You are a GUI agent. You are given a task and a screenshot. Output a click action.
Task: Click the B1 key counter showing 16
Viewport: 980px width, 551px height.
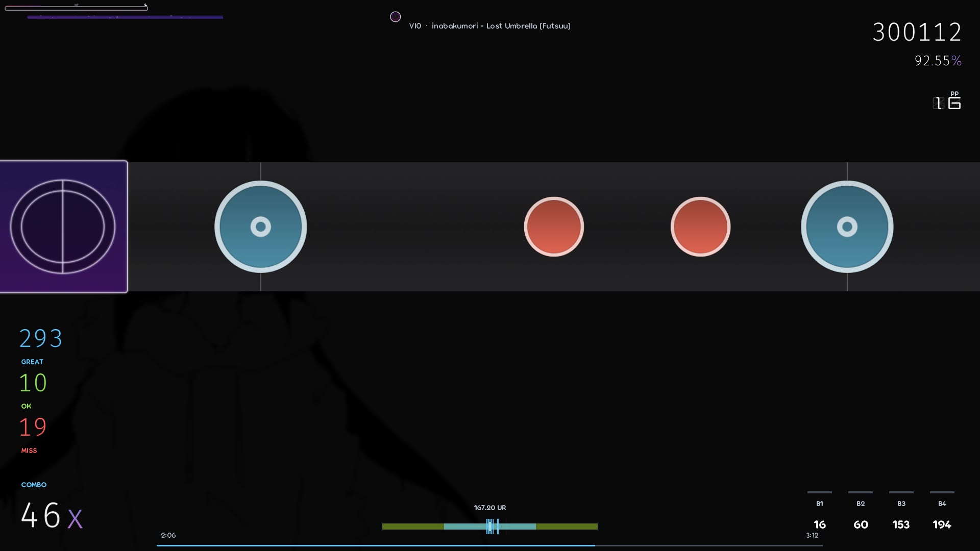click(820, 512)
